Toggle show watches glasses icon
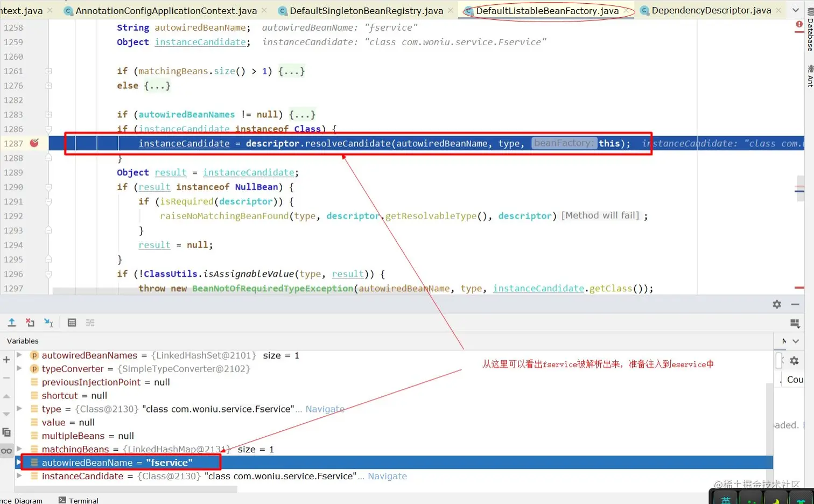Screen dimensions: 814x504 point(6,451)
